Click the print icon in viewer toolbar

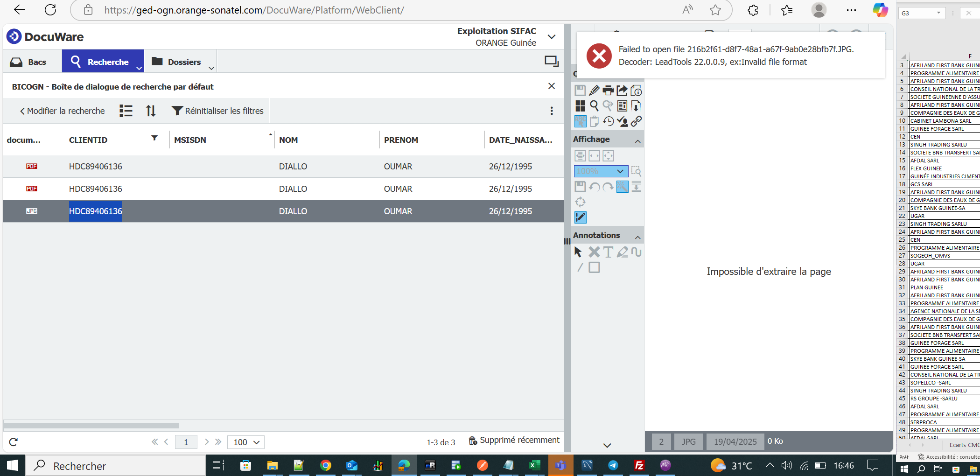[608, 91]
